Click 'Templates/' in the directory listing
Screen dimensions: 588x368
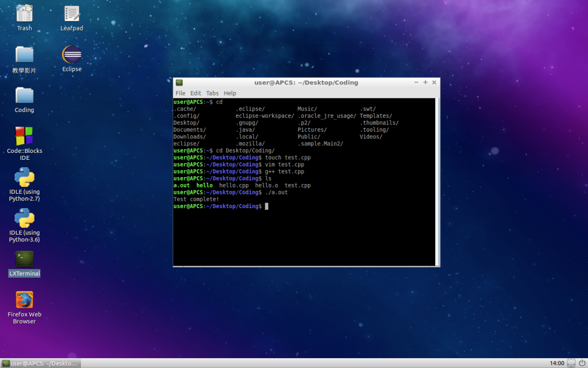coord(376,116)
